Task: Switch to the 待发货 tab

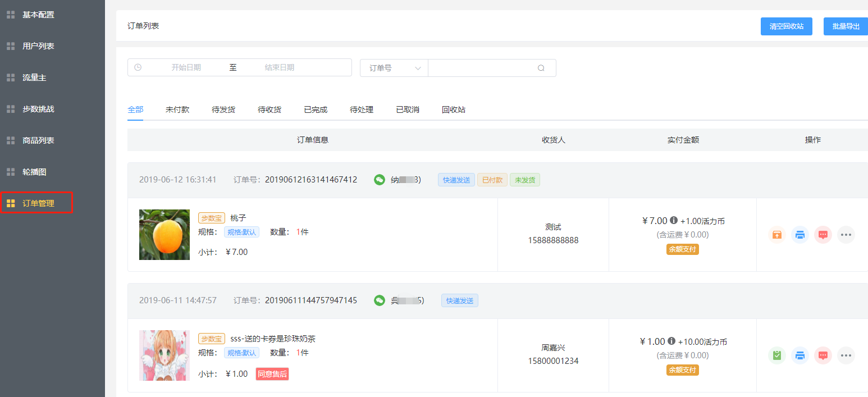Action: 223,109
